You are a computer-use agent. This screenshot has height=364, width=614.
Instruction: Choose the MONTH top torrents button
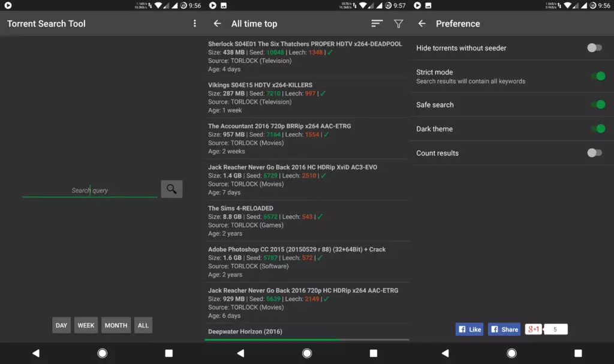pos(116,325)
